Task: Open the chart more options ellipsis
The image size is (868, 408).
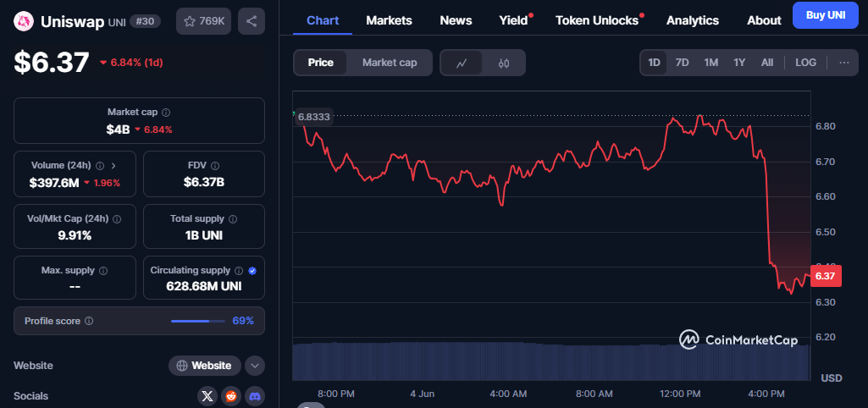Action: pos(844,63)
